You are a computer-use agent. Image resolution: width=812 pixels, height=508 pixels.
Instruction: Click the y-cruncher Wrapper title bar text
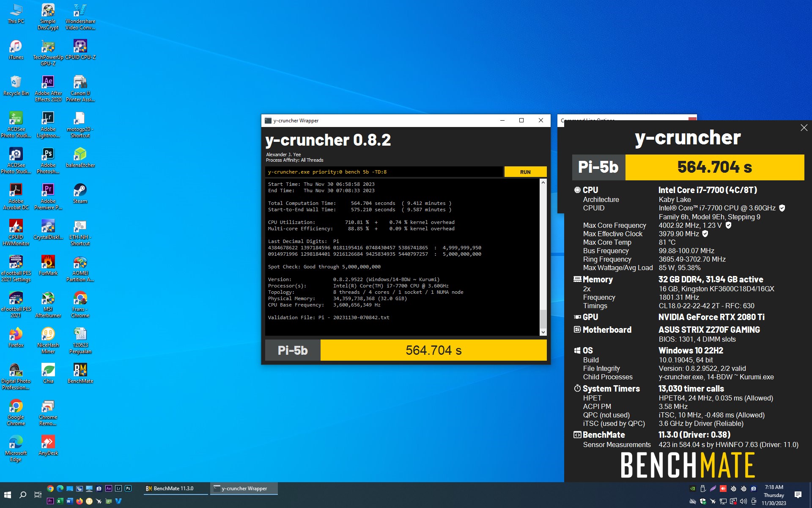pyautogui.click(x=296, y=121)
